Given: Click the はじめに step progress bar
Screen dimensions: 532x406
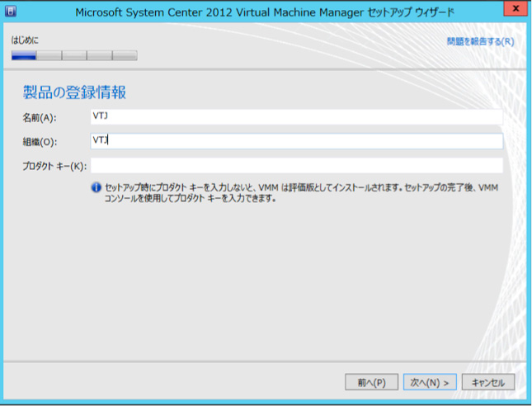Looking at the screenshot, I should point(74,55).
